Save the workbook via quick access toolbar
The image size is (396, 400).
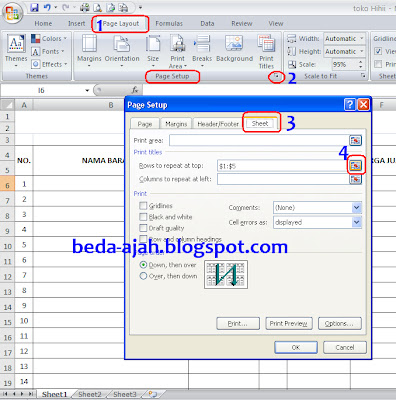click(34, 7)
